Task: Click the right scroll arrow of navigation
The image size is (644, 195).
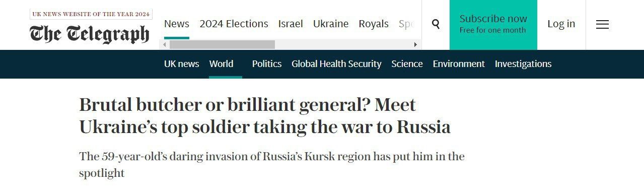Action: 415,44
